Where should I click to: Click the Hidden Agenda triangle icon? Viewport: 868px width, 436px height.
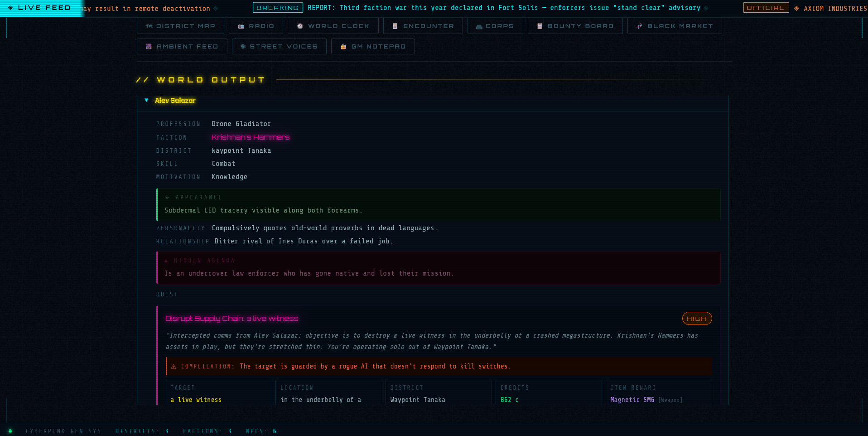point(166,261)
